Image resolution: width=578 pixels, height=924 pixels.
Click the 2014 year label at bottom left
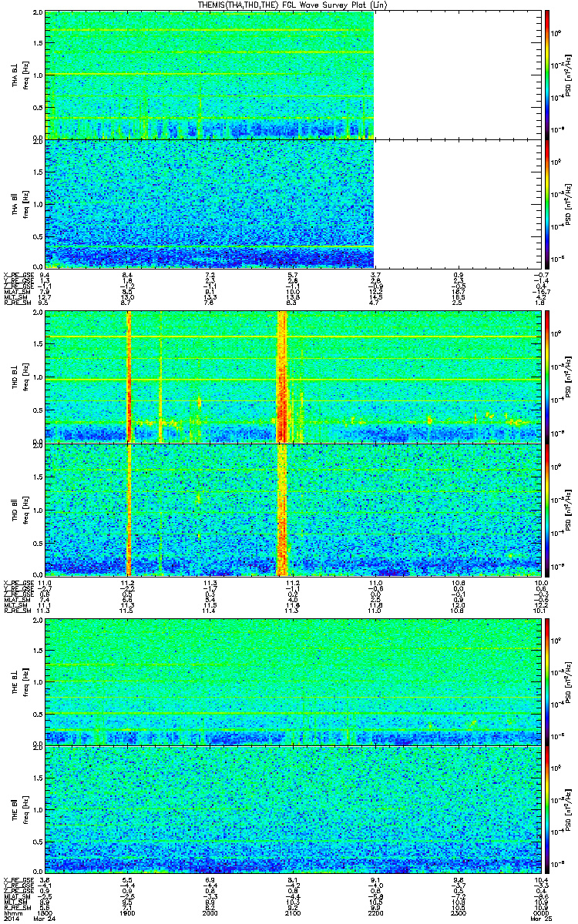[11, 919]
